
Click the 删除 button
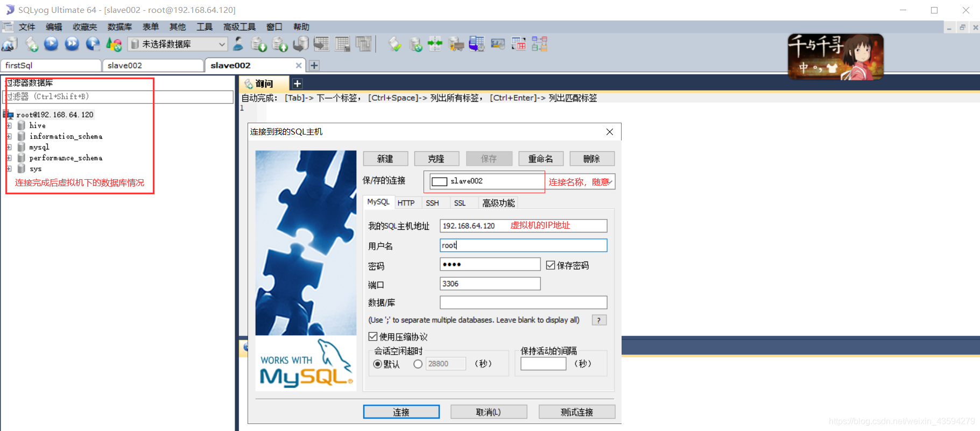592,159
